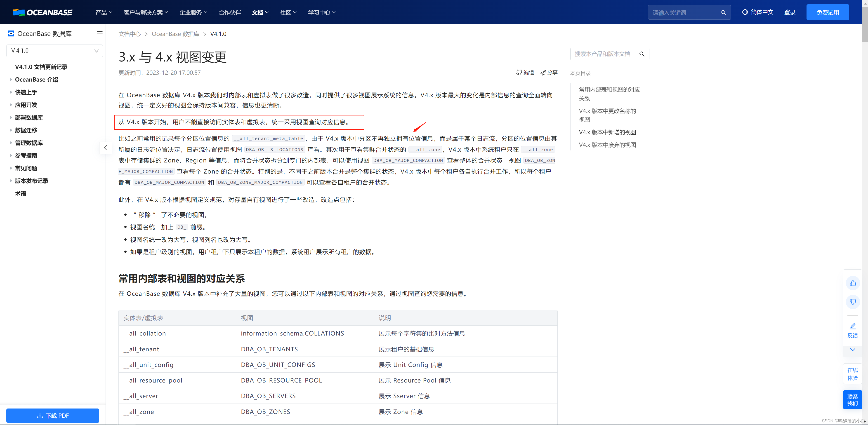868x425 pixels.
Task: Expand the 应用开发 tree node
Action: (x=11, y=105)
